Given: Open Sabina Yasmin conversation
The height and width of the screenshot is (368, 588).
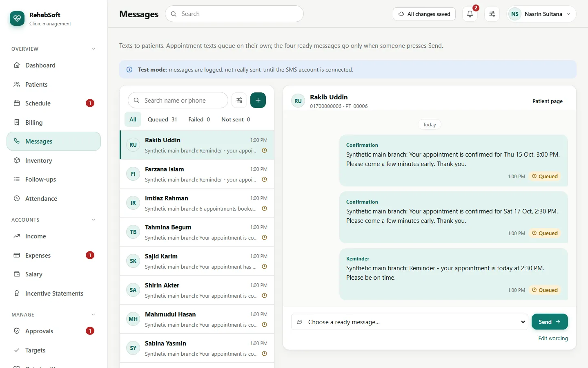Looking at the screenshot, I should 197,348.
